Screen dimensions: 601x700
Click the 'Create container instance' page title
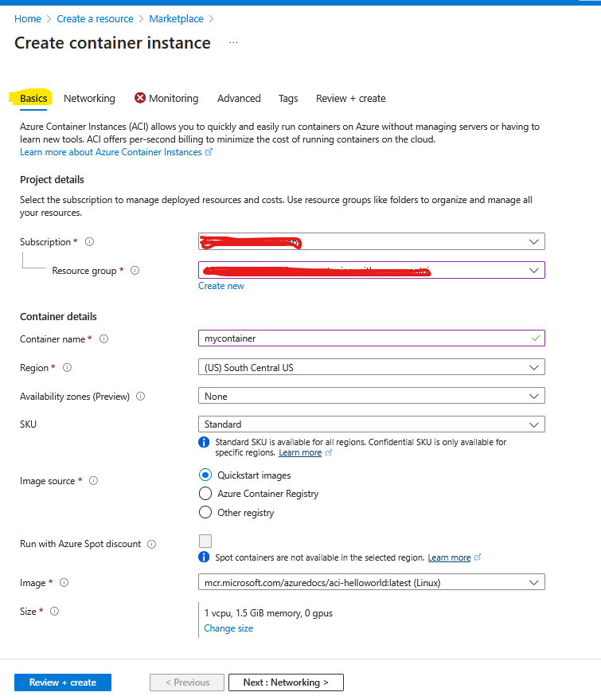coord(112,43)
